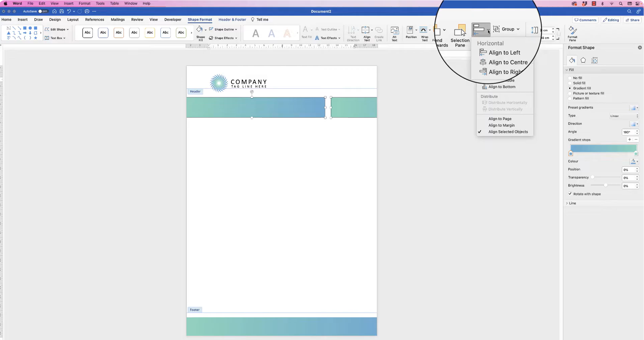
Task: Open the gradient Direction dropdown
Action: (x=634, y=124)
